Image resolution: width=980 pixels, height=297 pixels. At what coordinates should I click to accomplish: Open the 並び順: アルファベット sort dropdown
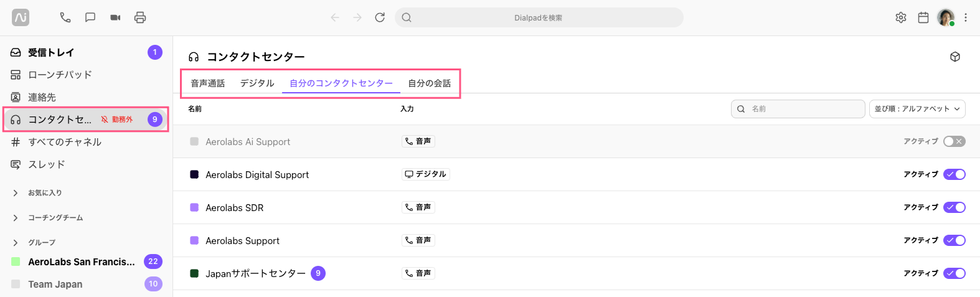point(917,109)
